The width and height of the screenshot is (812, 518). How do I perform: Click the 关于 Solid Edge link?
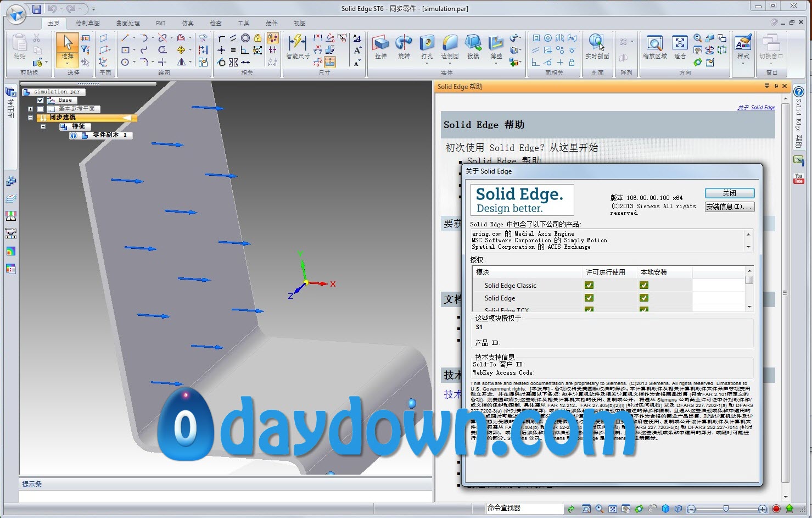pyautogui.click(x=756, y=108)
